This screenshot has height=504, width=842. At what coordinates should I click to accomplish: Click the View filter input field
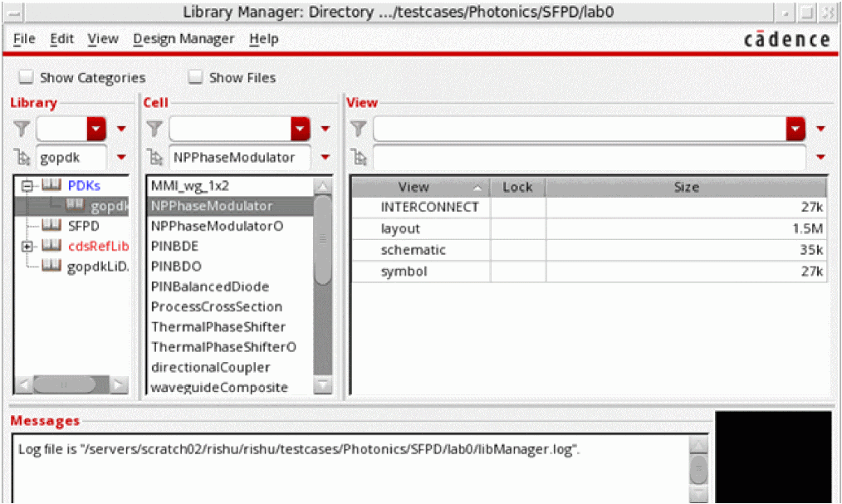point(580,129)
